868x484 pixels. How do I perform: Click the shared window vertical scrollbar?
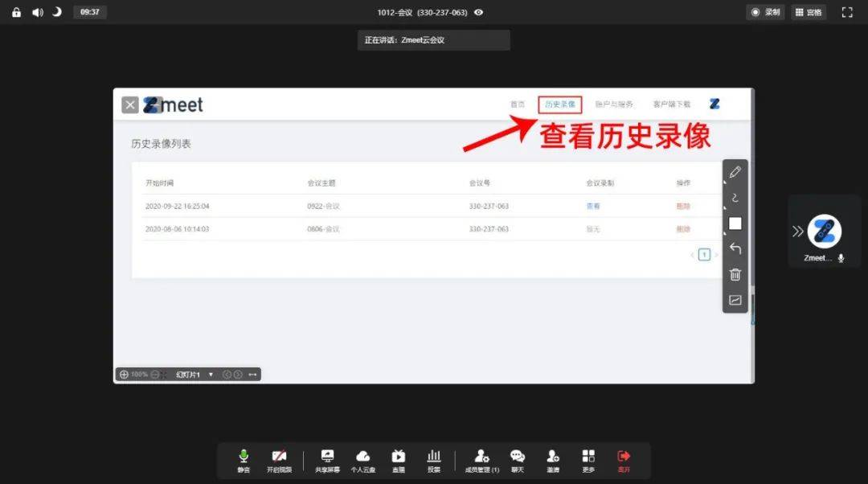point(752,236)
